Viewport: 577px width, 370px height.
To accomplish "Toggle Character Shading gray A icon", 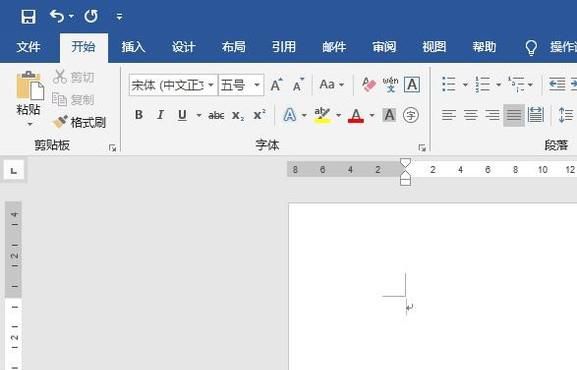I will [x=389, y=115].
